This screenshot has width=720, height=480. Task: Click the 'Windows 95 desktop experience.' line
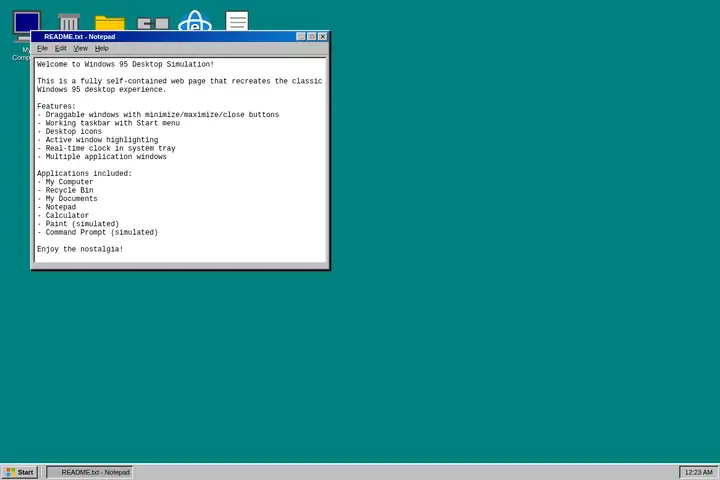tap(101, 90)
